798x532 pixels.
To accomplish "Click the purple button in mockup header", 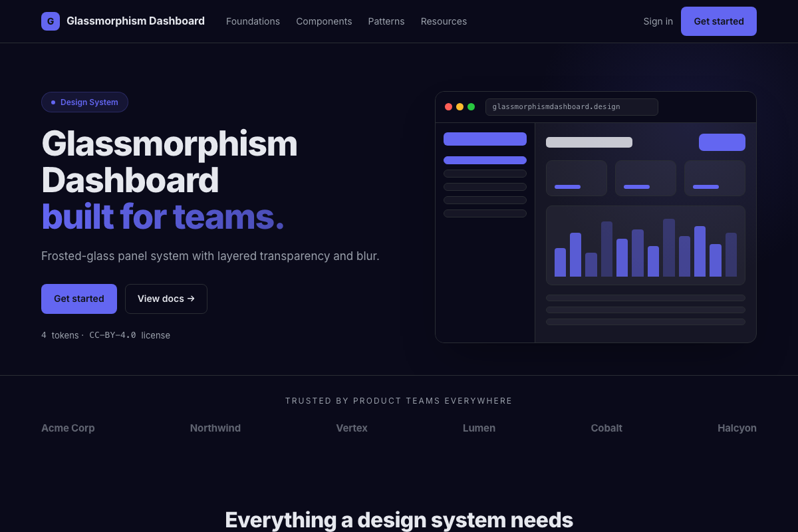I will coord(722,142).
